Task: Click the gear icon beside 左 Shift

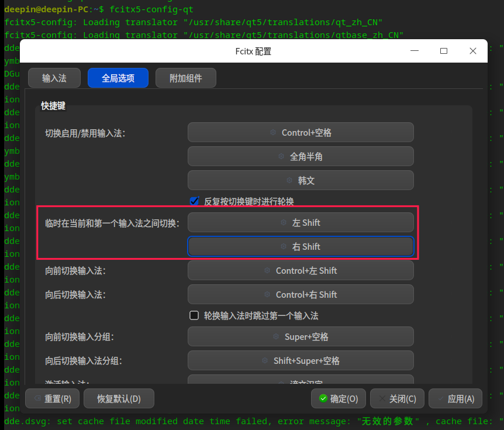Action: (x=284, y=222)
